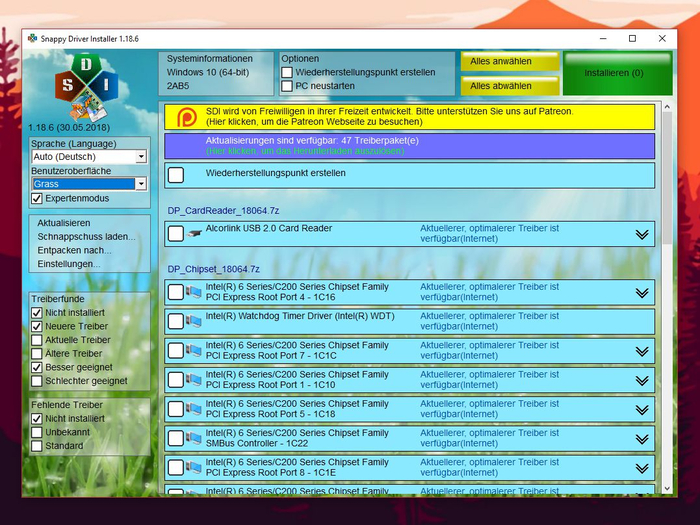Click Aktualisieren in the side menu

tap(64, 223)
